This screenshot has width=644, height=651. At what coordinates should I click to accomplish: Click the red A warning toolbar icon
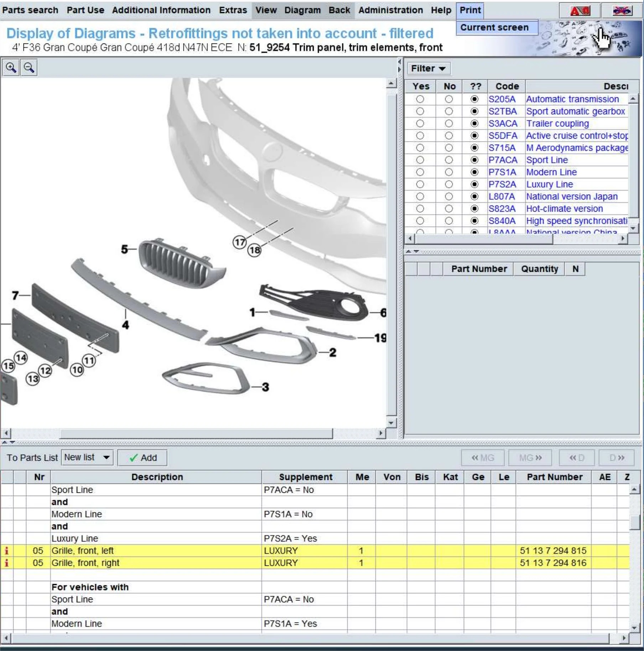[580, 11]
